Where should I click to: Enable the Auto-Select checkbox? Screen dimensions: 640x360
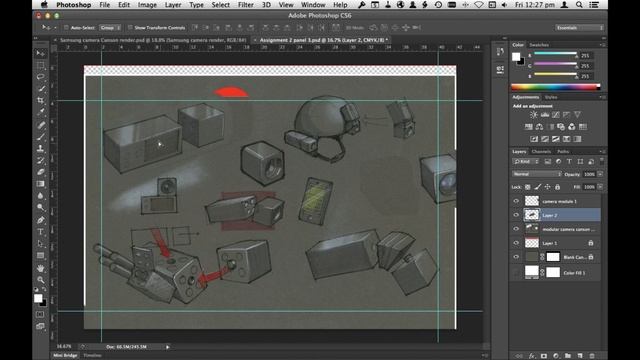pyautogui.click(x=66, y=28)
